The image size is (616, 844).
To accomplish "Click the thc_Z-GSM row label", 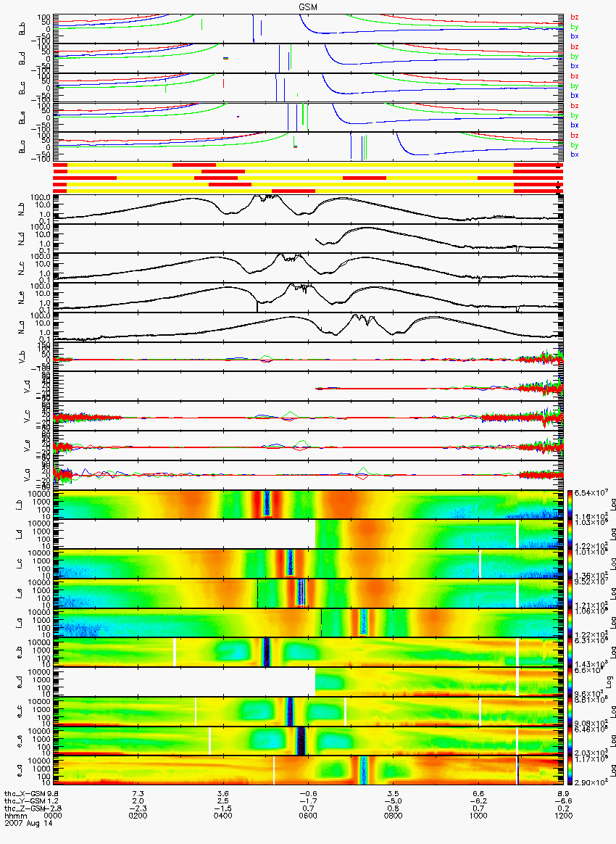I will pos(25,808).
